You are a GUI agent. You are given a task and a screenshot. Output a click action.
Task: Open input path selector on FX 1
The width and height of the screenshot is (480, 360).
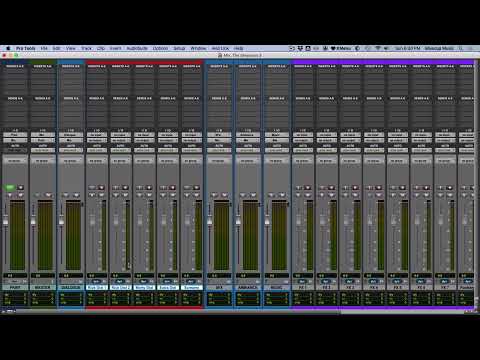tap(303, 135)
